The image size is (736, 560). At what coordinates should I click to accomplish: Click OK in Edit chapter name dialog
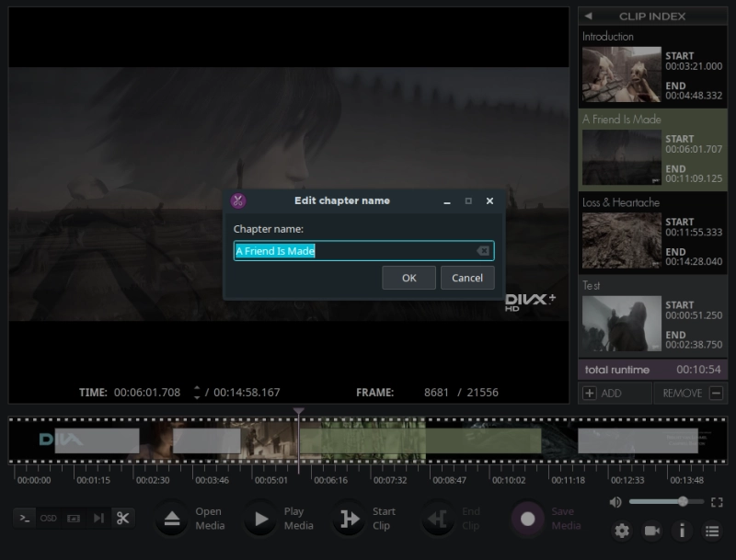408,278
